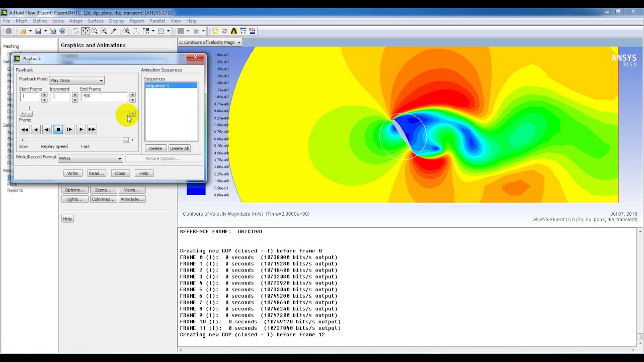This screenshot has width=644, height=362.
Task: Open the Solve menu
Action: click(58, 21)
